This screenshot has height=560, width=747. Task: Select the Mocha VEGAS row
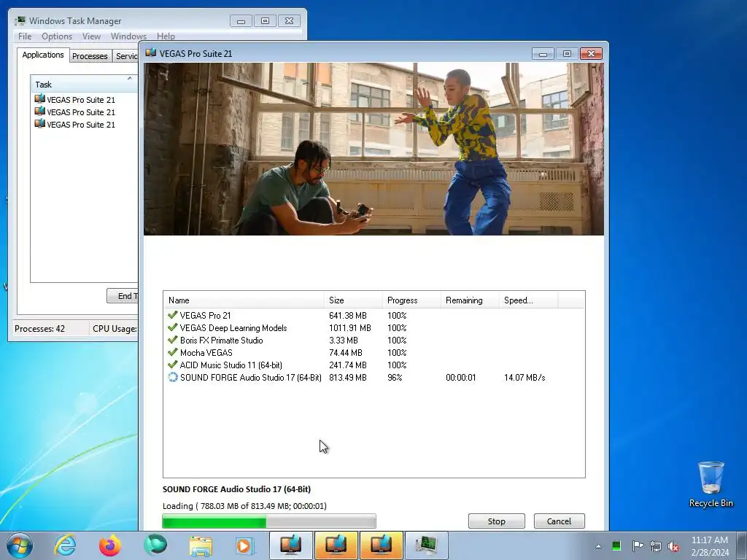click(374, 352)
